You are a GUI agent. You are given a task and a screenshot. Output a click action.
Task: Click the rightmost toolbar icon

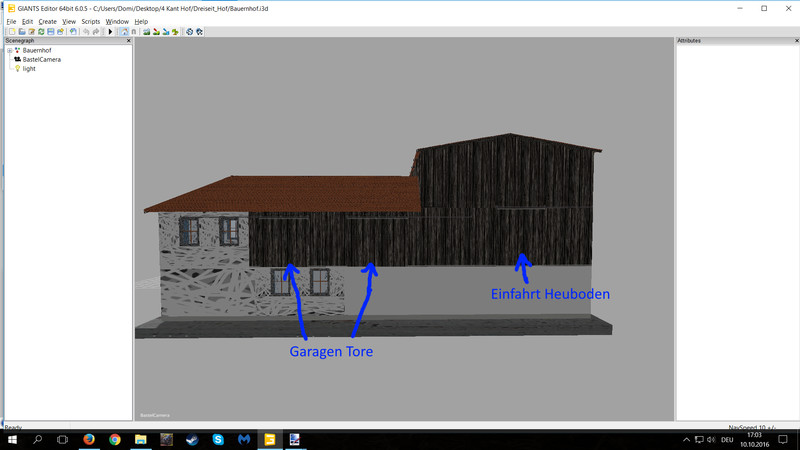coord(200,31)
